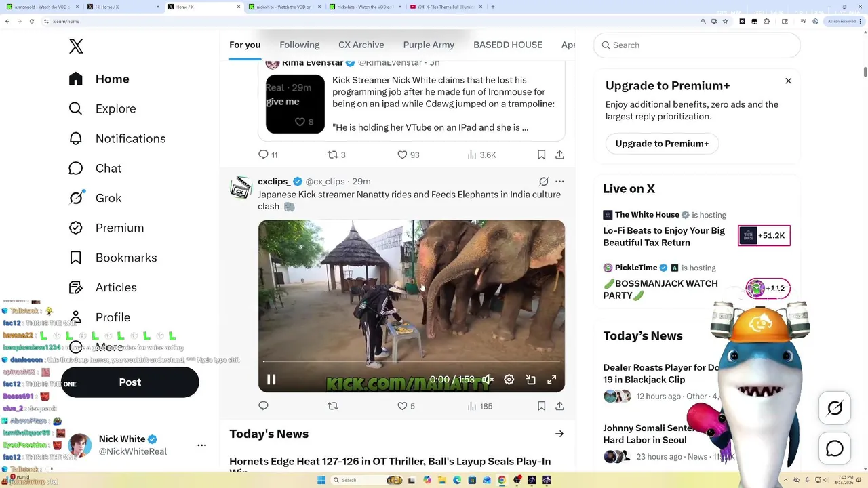Open account menu dots next to Nick White
The image size is (868, 488).
tap(201, 445)
